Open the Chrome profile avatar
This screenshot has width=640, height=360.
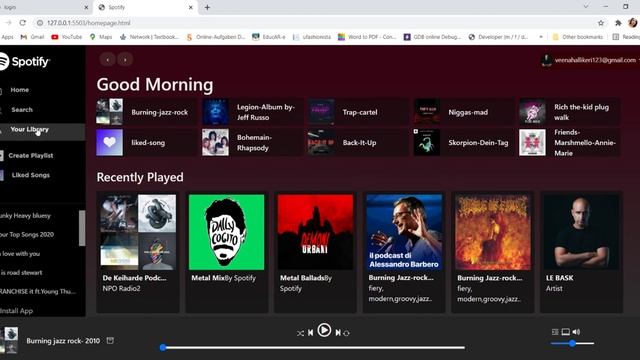[x=633, y=23]
